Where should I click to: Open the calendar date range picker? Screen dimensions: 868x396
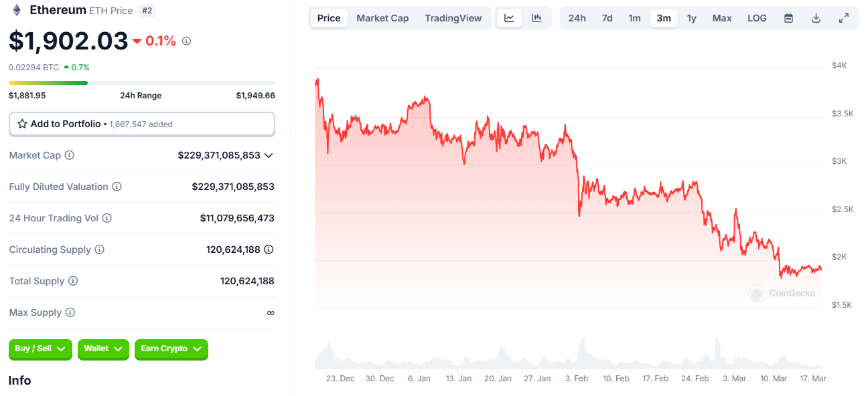coord(788,18)
